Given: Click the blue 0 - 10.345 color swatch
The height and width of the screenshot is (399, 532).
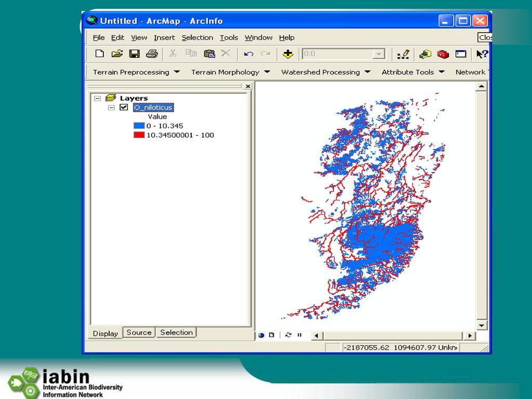Looking at the screenshot, I should (139, 126).
